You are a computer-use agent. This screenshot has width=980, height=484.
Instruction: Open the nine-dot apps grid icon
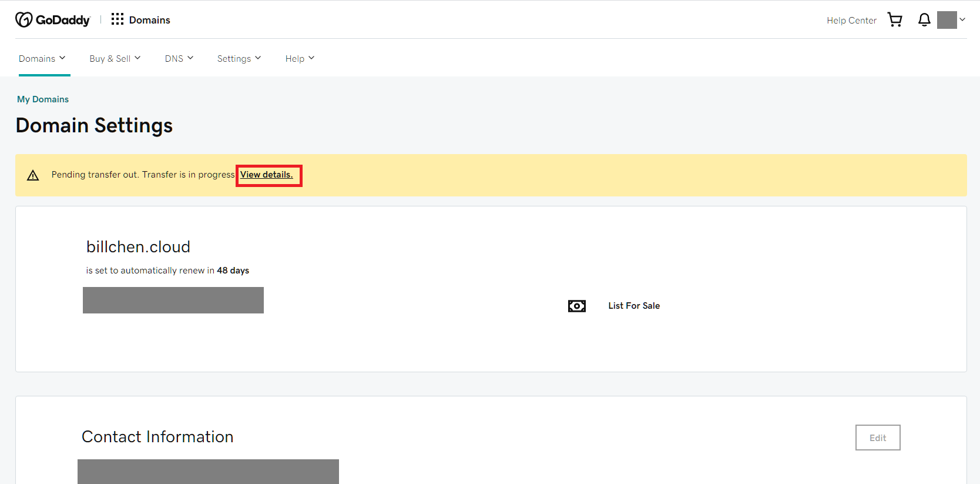point(118,19)
